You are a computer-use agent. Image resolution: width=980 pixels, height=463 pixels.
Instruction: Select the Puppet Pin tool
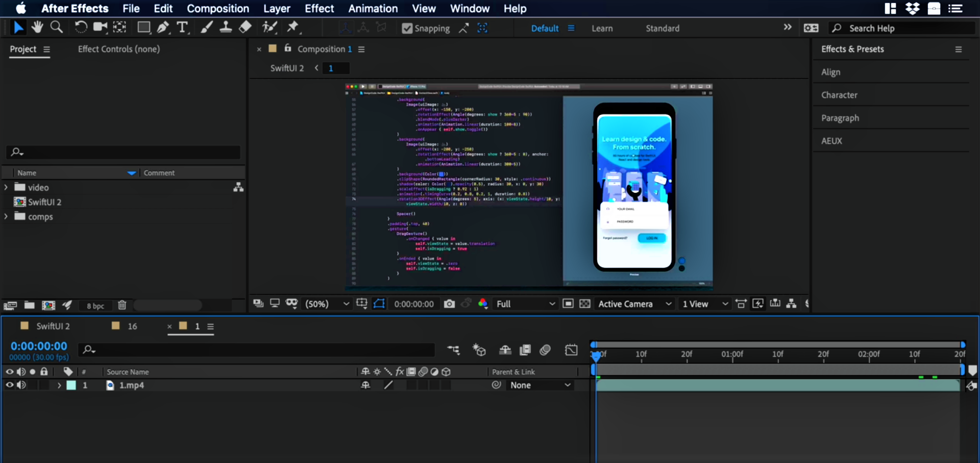293,28
